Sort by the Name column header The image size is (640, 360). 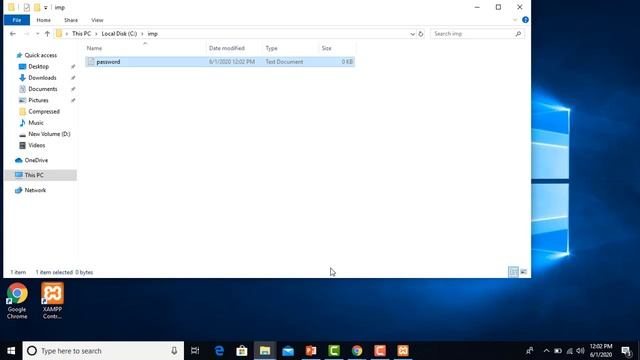[x=94, y=48]
